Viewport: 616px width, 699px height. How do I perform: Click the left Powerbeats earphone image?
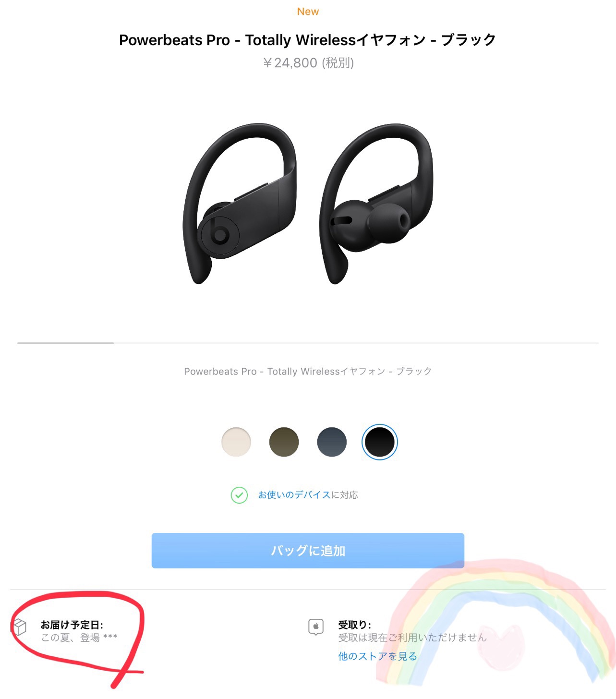(240, 203)
